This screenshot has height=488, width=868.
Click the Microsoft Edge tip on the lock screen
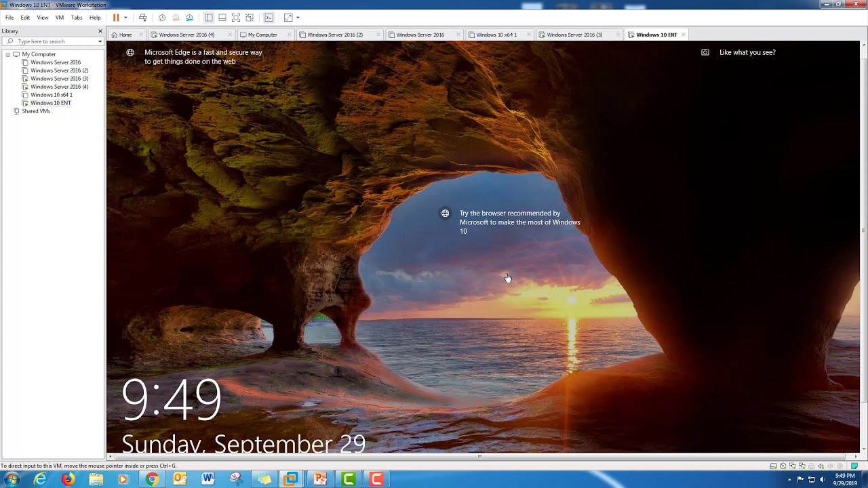pos(203,57)
